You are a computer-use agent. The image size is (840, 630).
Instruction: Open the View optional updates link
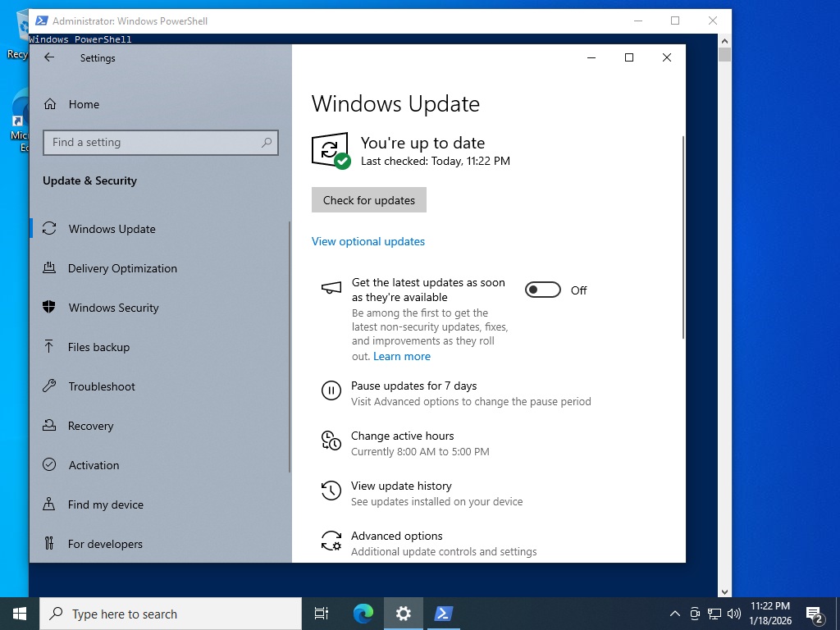[x=368, y=241]
